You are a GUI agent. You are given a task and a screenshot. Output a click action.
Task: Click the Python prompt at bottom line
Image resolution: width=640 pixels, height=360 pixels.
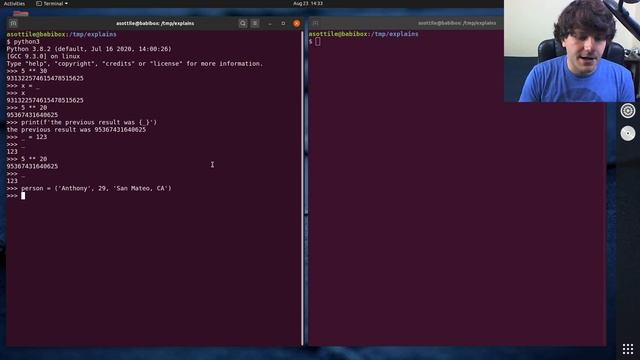click(x=16, y=196)
